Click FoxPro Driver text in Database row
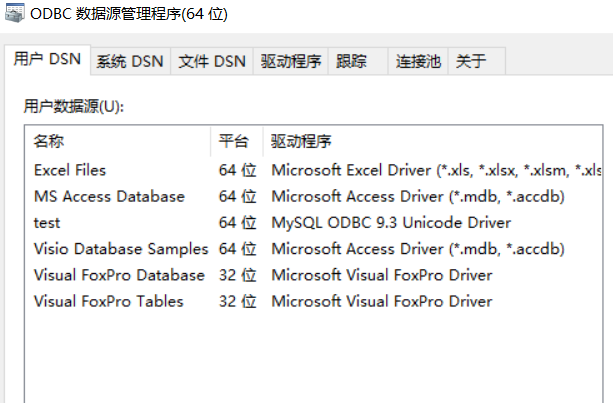Screen dimensions: 613x403 [382, 275]
